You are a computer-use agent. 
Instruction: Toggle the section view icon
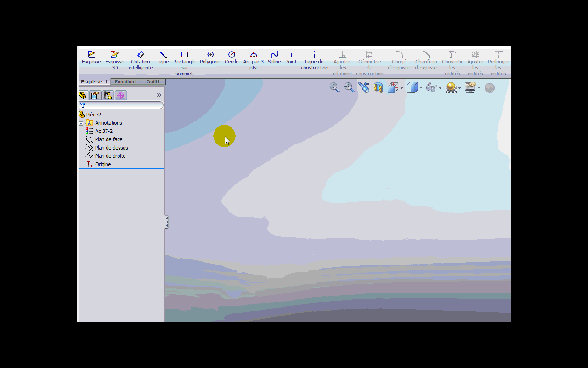pyautogui.click(x=378, y=87)
